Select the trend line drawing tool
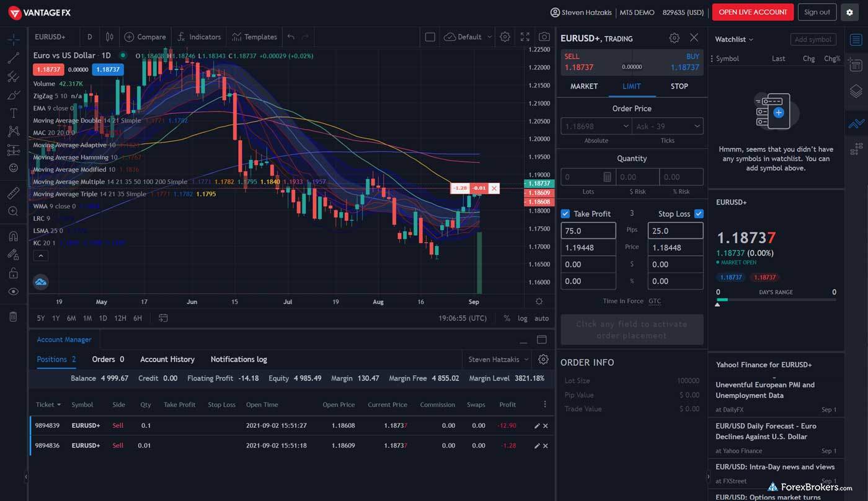 point(13,58)
